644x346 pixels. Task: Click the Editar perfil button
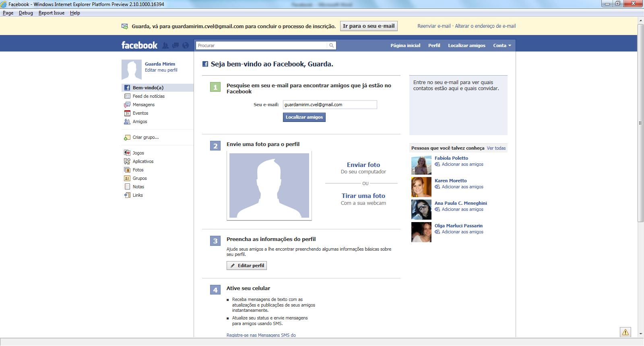[247, 266]
